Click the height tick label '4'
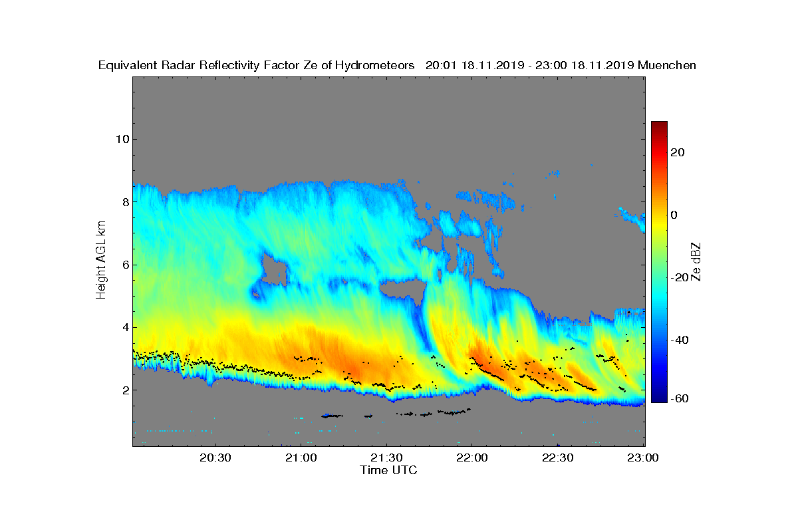This screenshot has width=798, height=532. tap(125, 327)
